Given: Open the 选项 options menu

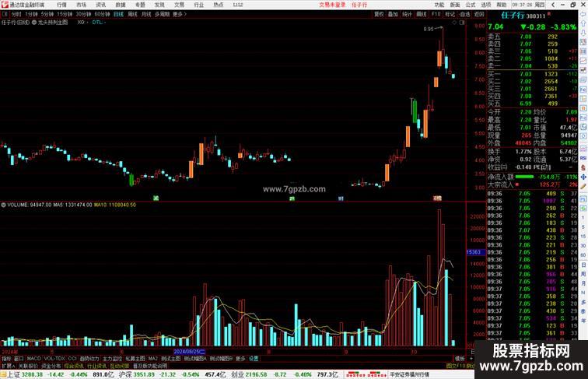Looking at the screenshot, I should click(x=486, y=5).
